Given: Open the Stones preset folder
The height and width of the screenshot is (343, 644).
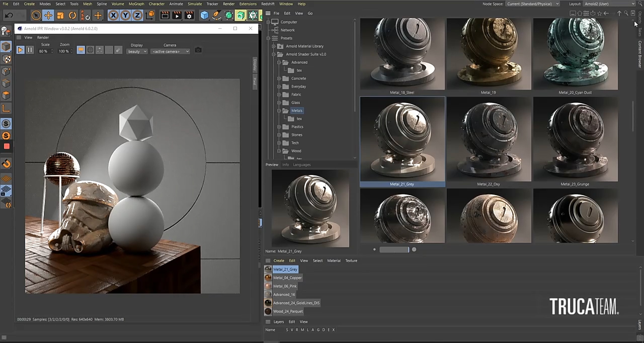Looking at the screenshot, I should pos(297,135).
